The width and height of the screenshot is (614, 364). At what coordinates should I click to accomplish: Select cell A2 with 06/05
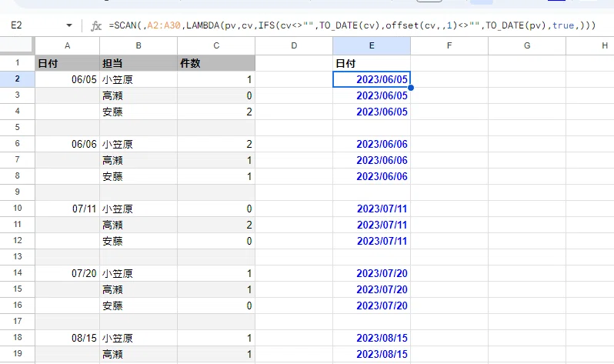68,79
